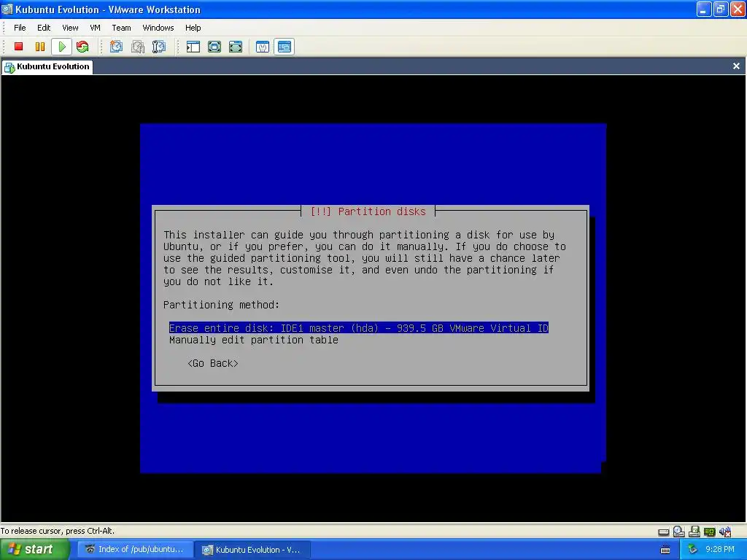This screenshot has height=560, width=747.
Task: Click Kubuntu Evolution taskbar button
Action: (x=252, y=550)
